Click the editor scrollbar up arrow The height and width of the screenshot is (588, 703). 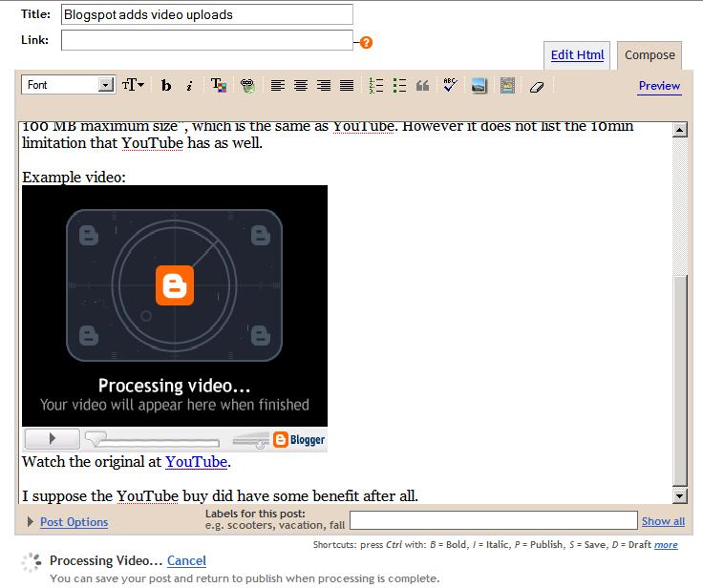pyautogui.click(x=680, y=130)
